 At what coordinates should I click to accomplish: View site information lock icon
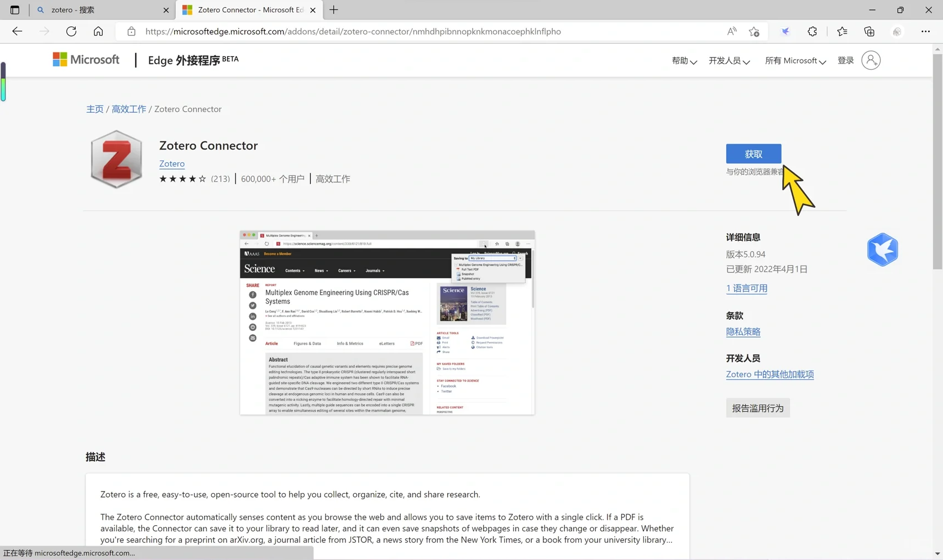coord(131,31)
